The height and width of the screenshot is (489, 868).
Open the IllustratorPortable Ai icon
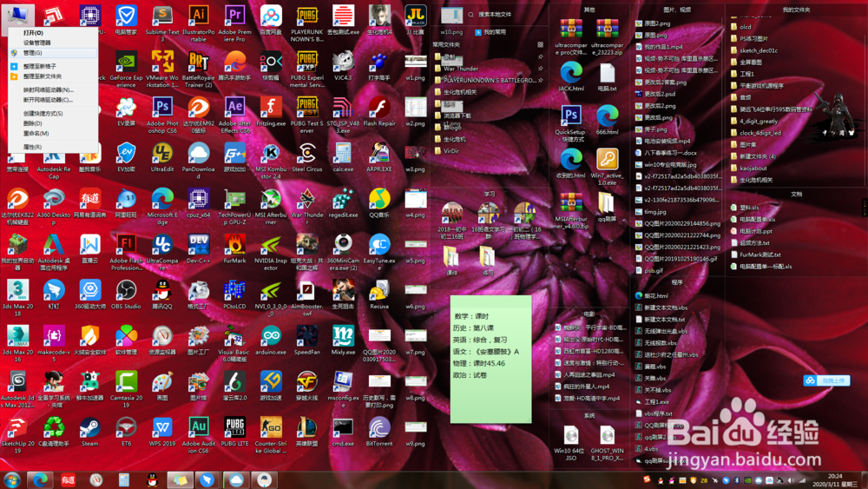click(x=198, y=23)
